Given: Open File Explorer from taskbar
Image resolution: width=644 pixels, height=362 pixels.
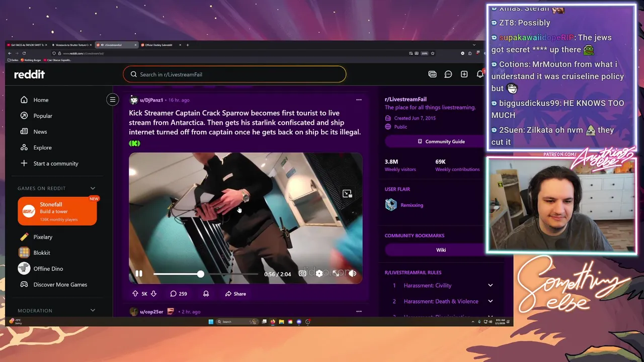Looking at the screenshot, I should (282, 322).
